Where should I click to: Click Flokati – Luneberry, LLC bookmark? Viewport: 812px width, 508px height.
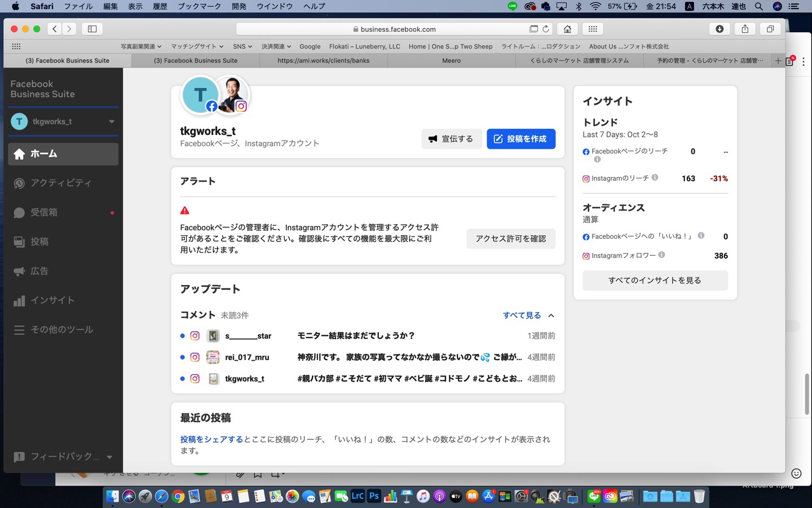click(365, 46)
